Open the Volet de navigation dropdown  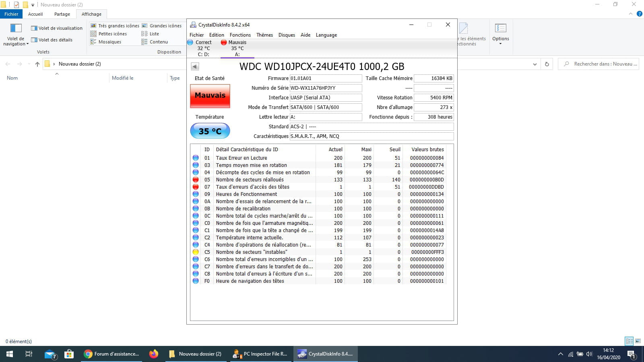16,35
